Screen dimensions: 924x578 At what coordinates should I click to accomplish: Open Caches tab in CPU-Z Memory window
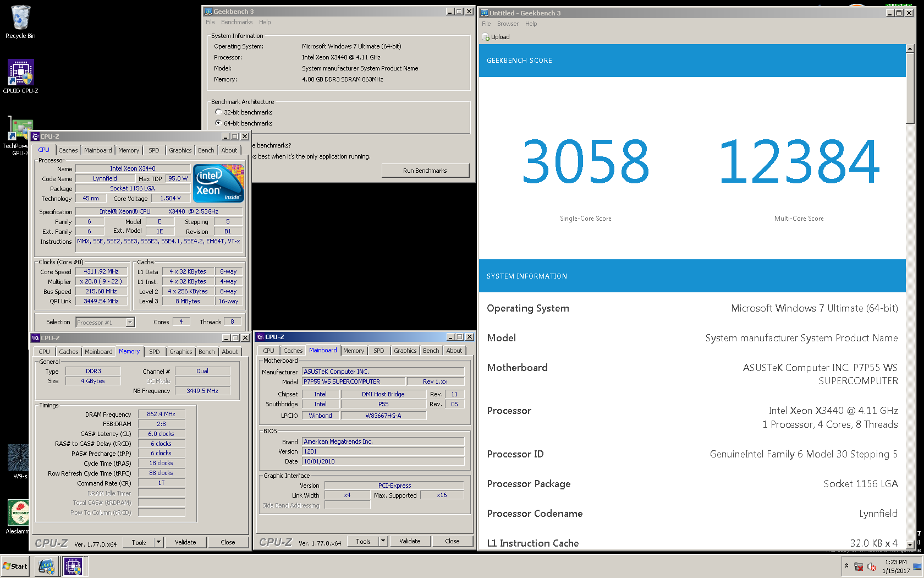coord(69,352)
